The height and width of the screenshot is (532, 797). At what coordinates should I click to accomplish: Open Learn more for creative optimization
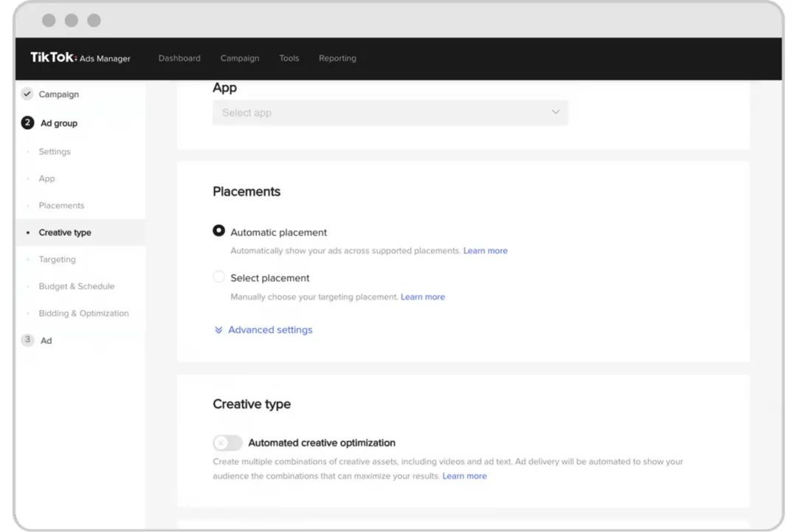[464, 476]
